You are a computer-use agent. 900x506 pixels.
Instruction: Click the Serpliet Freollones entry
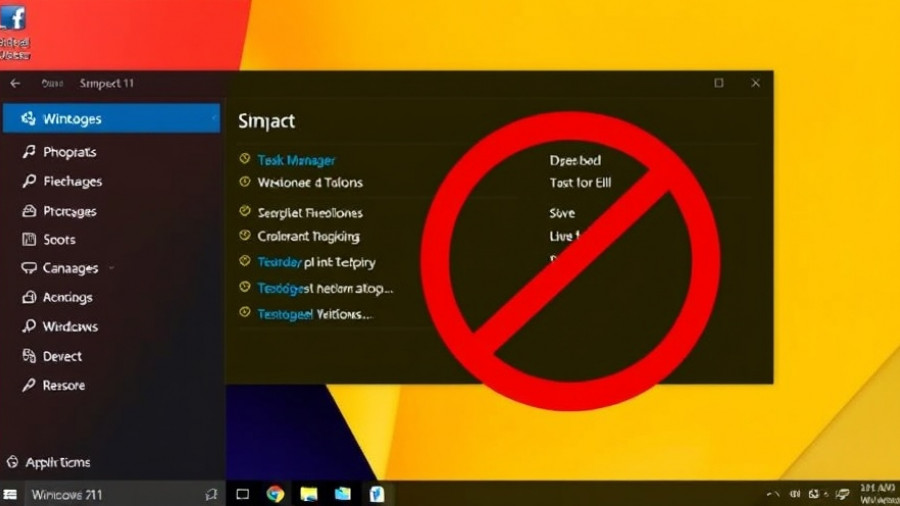click(x=310, y=213)
